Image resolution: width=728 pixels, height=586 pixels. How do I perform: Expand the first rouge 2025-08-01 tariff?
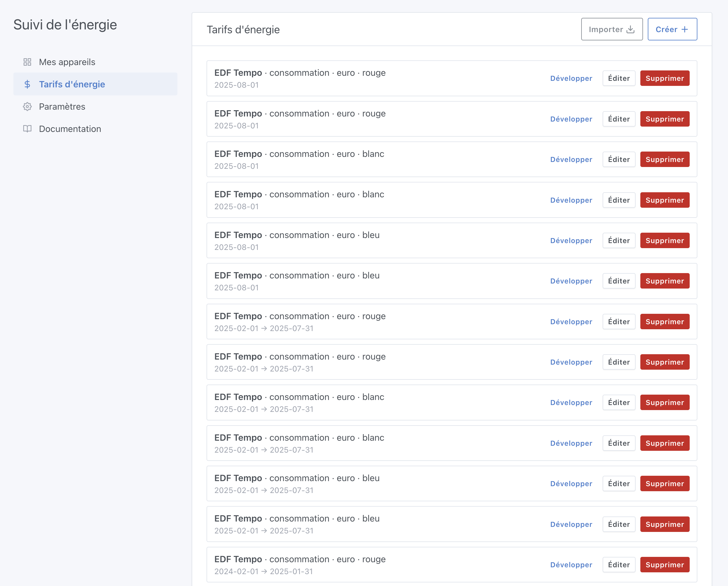point(571,78)
